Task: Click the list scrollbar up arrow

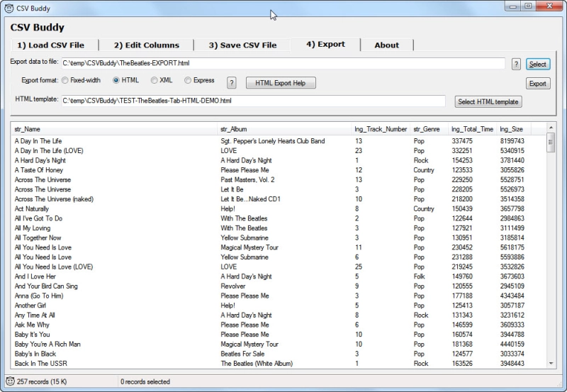Action: [x=551, y=128]
